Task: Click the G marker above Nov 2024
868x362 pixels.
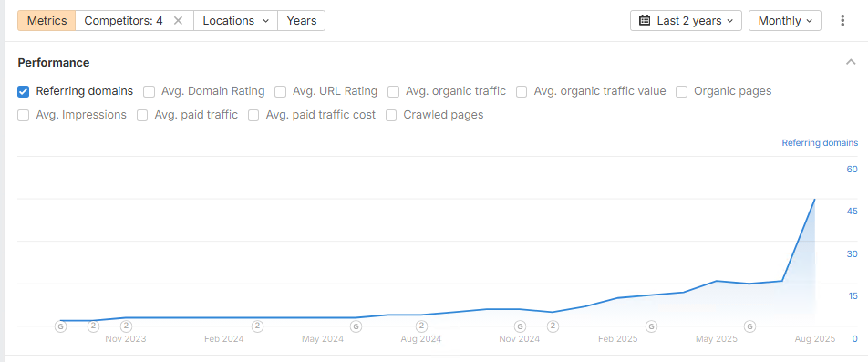Action: (x=520, y=326)
